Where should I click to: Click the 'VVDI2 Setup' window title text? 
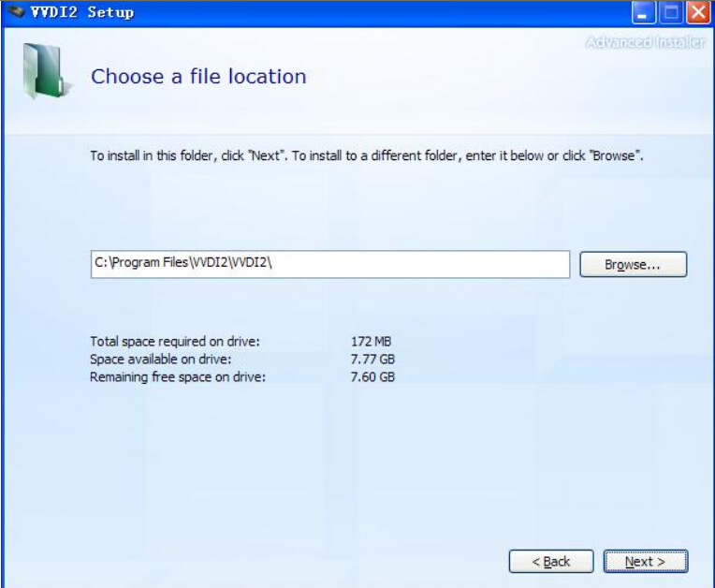coord(82,12)
